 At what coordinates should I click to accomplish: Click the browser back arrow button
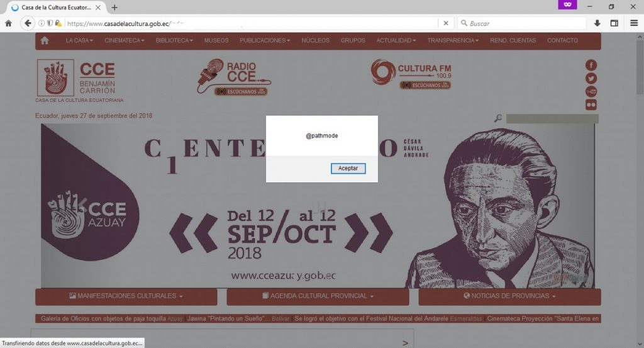coord(28,23)
